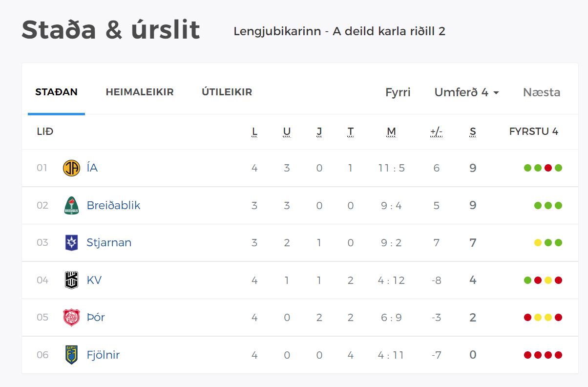Click the yellow form dot in Stjarnan row

[x=538, y=243]
